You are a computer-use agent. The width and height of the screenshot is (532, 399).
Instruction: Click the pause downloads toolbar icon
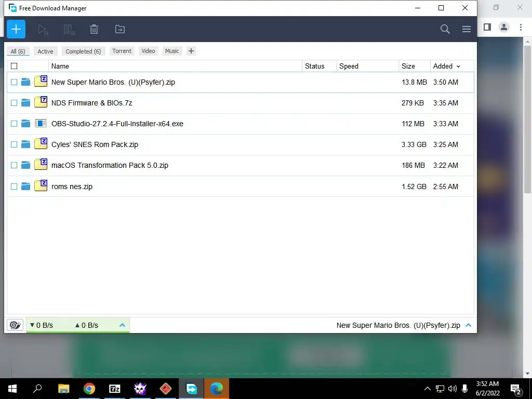(x=69, y=30)
